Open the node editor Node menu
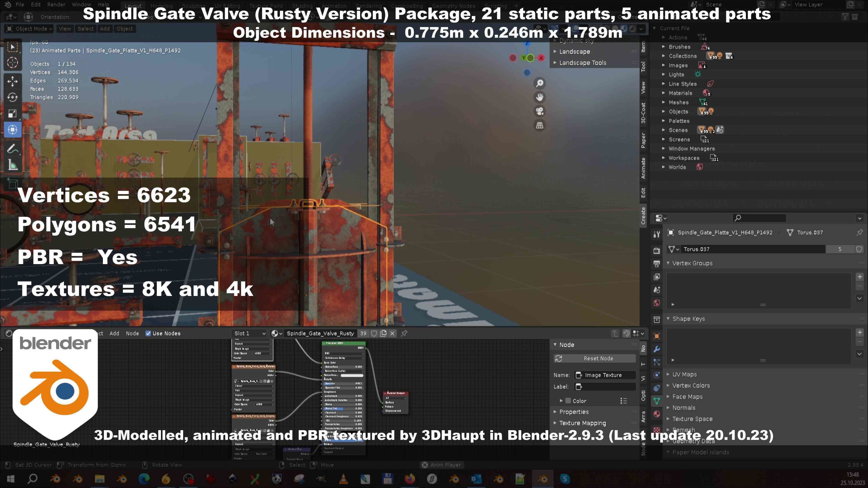 coord(132,333)
